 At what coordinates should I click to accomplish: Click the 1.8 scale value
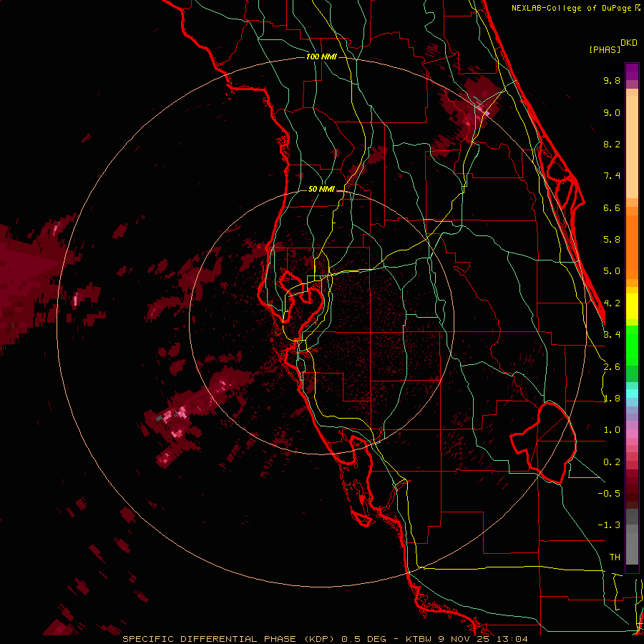point(612,399)
